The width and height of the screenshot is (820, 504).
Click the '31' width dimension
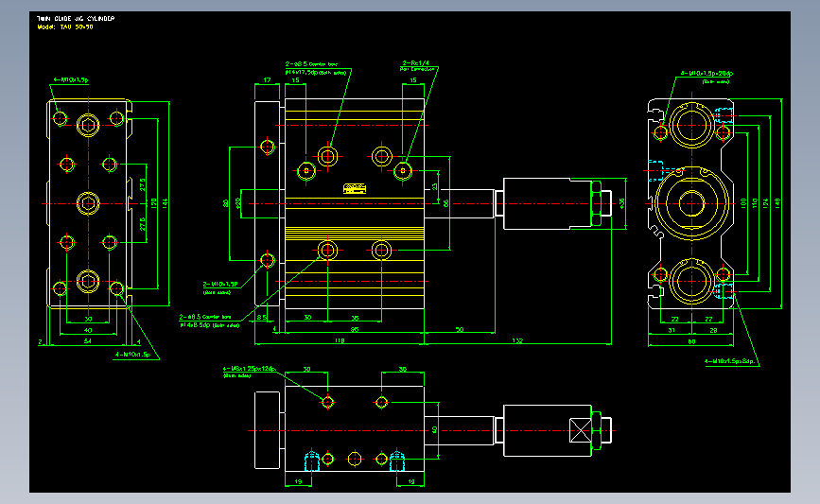pos(672,330)
